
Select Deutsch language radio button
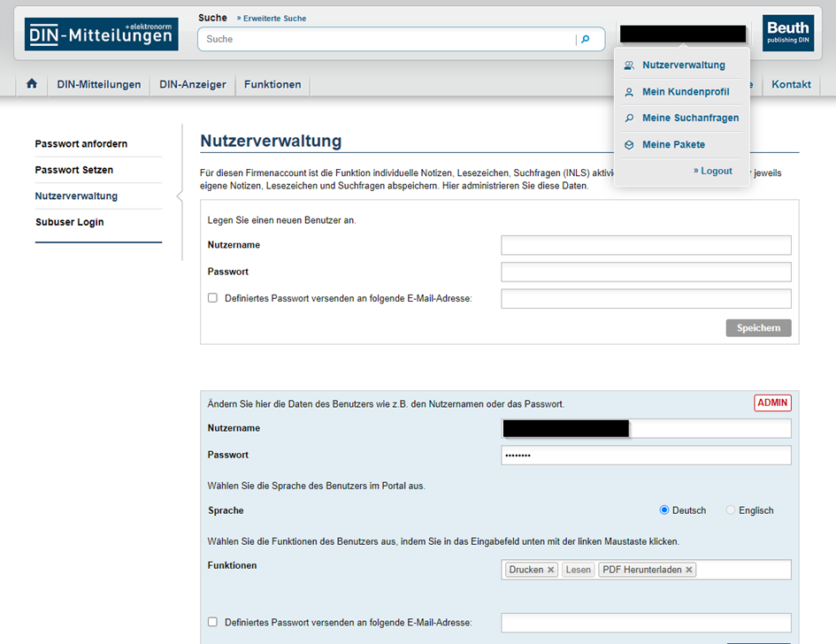pos(664,510)
